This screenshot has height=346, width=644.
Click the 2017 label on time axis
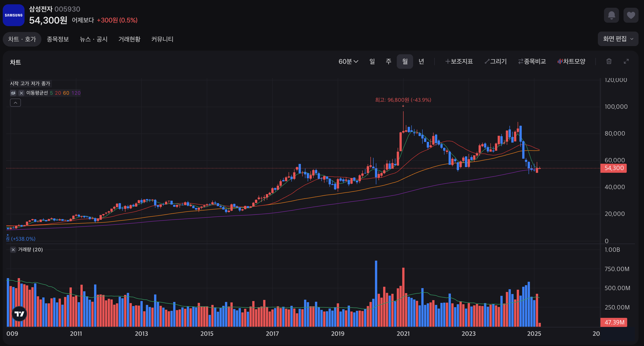coord(272,334)
